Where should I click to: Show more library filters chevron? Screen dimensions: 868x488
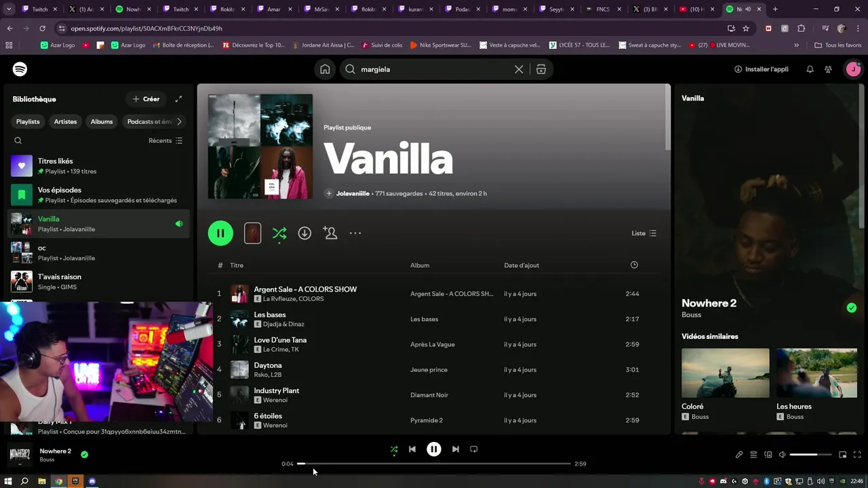tap(179, 121)
